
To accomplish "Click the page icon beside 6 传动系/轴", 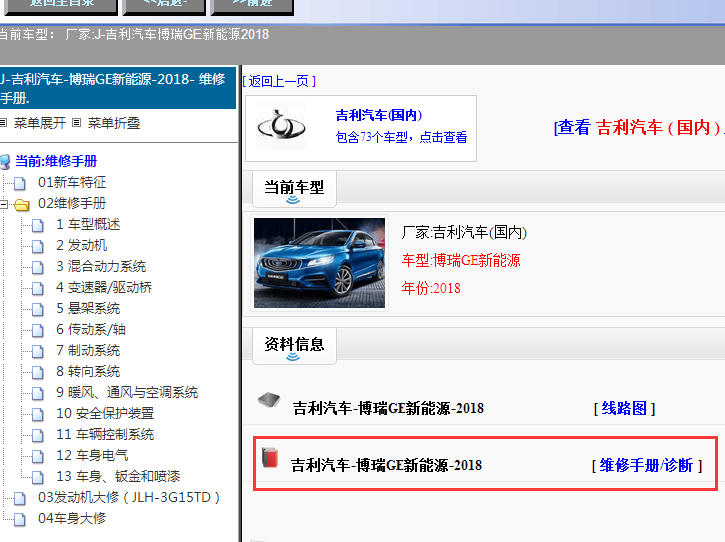I will tap(37, 330).
